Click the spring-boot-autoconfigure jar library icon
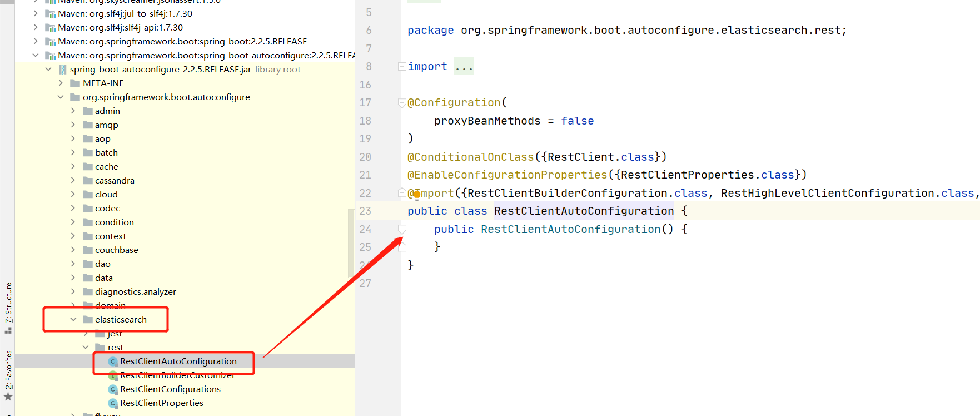The width and height of the screenshot is (980, 416). click(63, 70)
